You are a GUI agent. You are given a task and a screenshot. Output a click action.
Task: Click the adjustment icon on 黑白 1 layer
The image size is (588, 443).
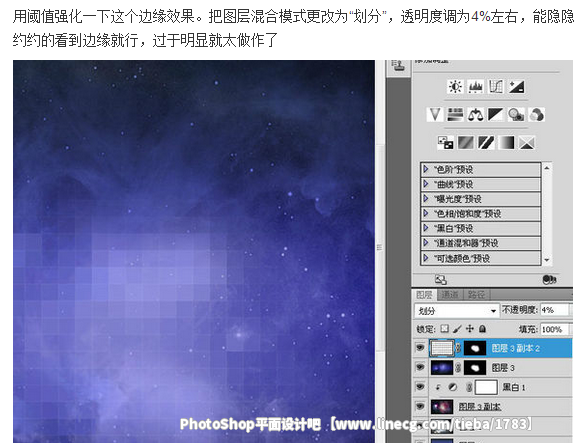(x=453, y=387)
